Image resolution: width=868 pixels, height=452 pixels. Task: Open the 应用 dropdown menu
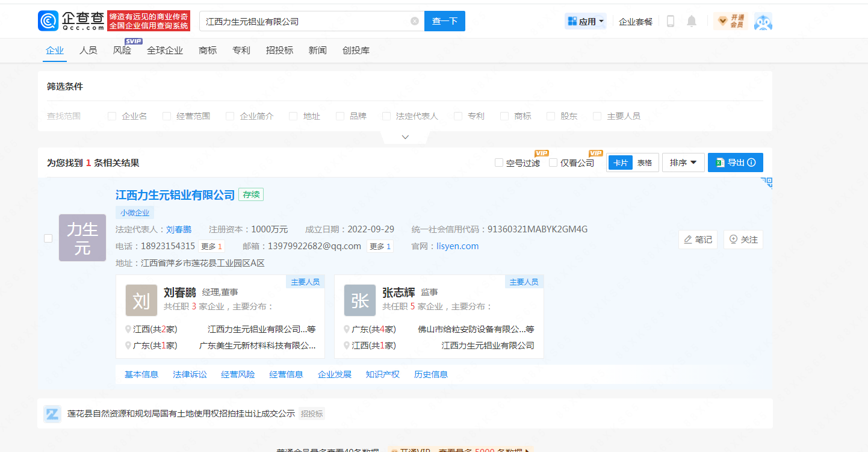[586, 22]
